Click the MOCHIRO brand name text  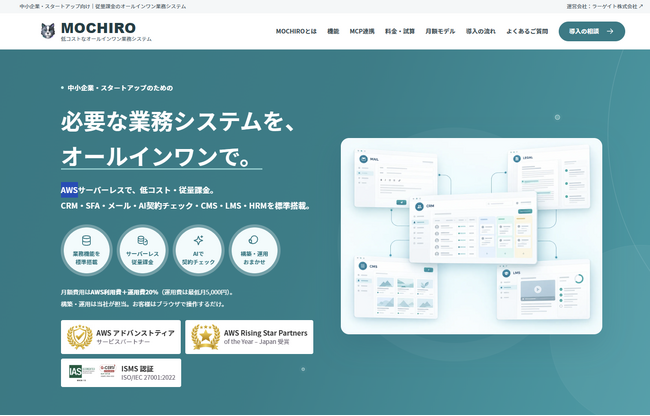(x=98, y=28)
